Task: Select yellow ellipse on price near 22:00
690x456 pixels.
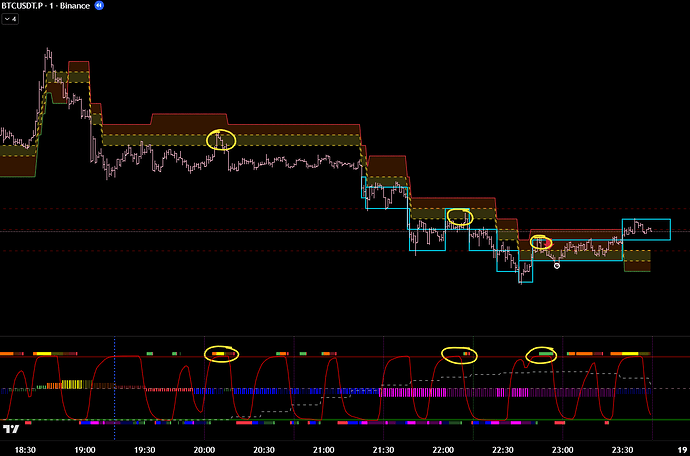Action: click(459, 217)
